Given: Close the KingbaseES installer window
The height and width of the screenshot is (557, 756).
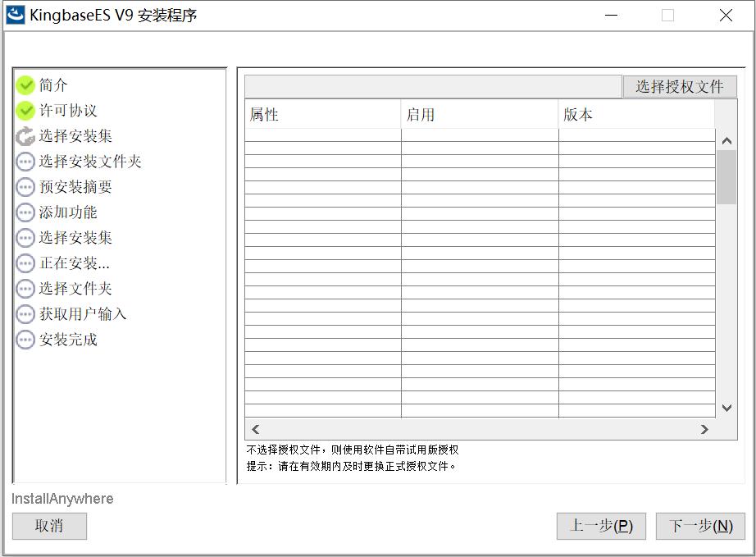Looking at the screenshot, I should 726,16.
